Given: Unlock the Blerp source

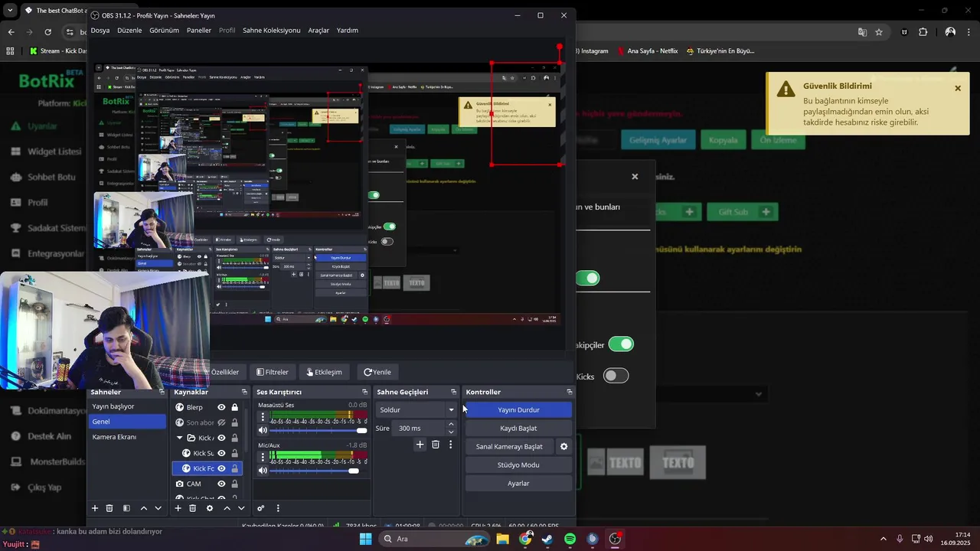Looking at the screenshot, I should coord(235,407).
